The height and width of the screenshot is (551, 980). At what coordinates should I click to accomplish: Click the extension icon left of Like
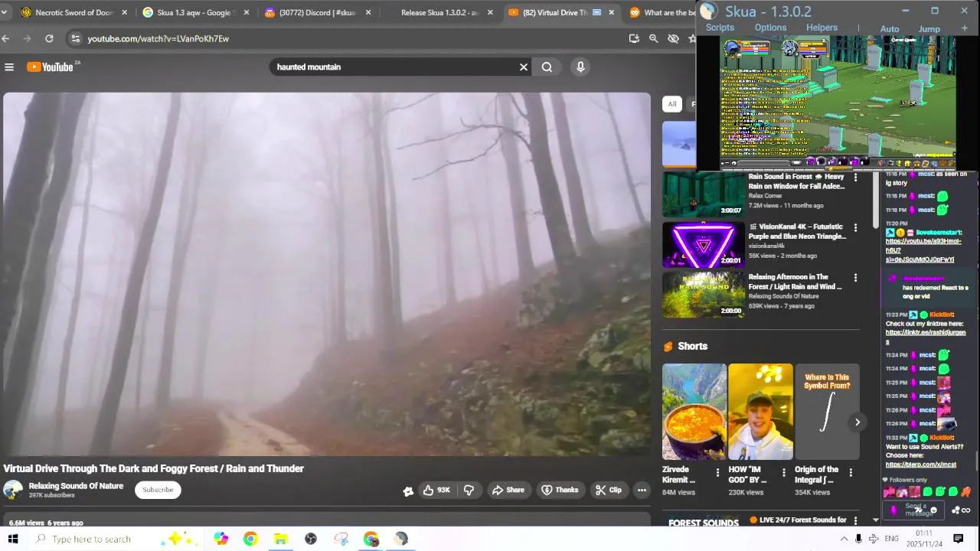click(408, 491)
